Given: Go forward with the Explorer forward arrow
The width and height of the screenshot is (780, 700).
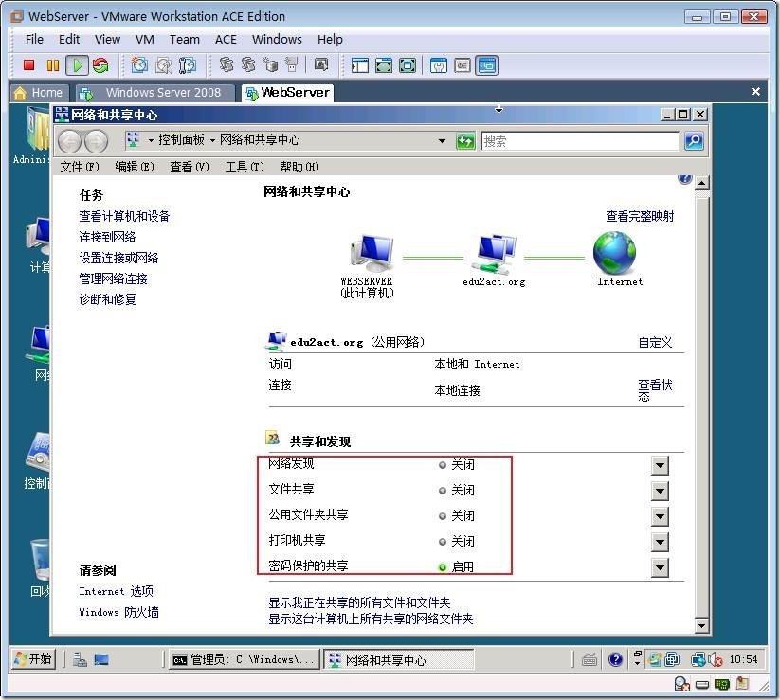Looking at the screenshot, I should [x=96, y=141].
